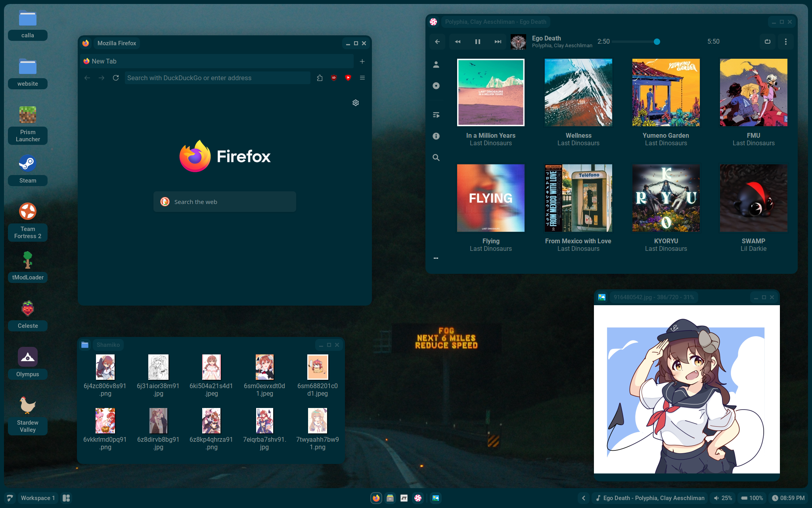Open the SWAMP album by Lil Darkie
Image resolution: width=812 pixels, height=508 pixels.
754,198
